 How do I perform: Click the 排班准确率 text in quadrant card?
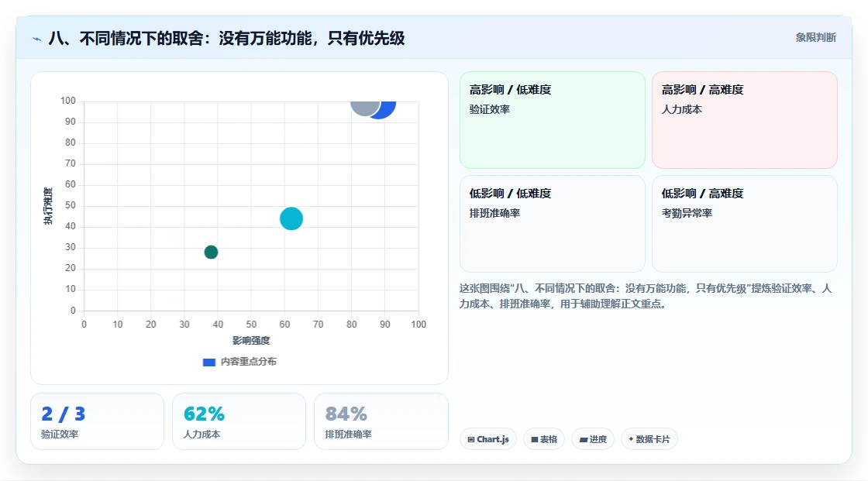pyautogui.click(x=494, y=213)
